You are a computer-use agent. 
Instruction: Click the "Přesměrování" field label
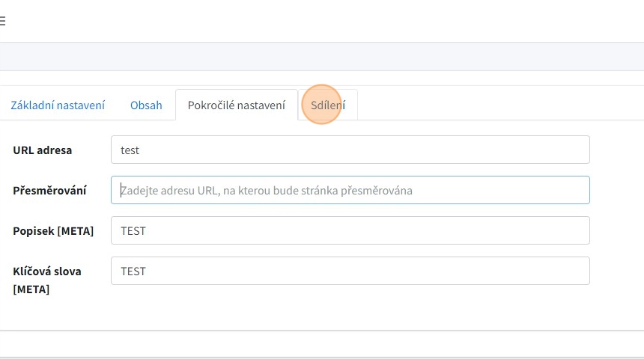tap(50, 190)
